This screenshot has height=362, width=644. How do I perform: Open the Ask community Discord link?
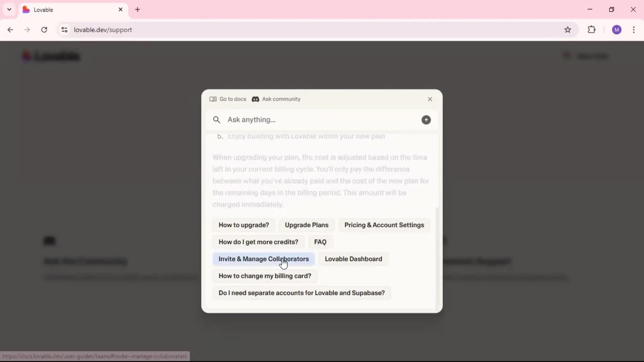point(276,99)
